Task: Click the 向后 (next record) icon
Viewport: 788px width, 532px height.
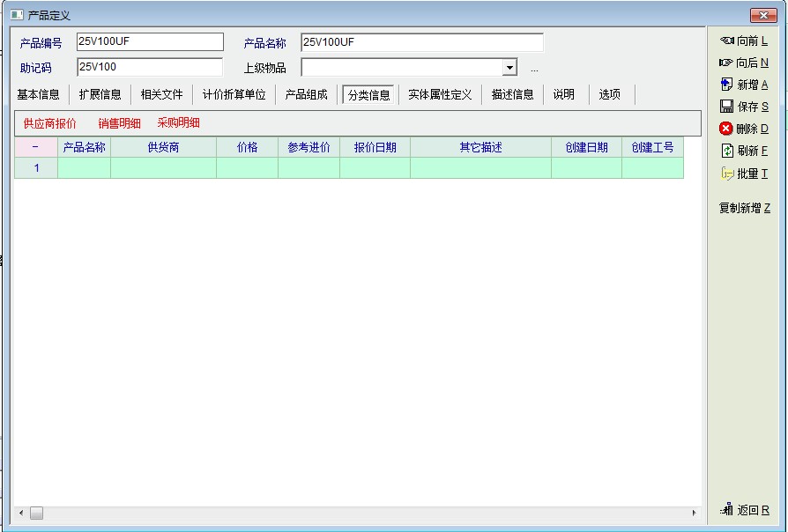Action: pos(726,63)
